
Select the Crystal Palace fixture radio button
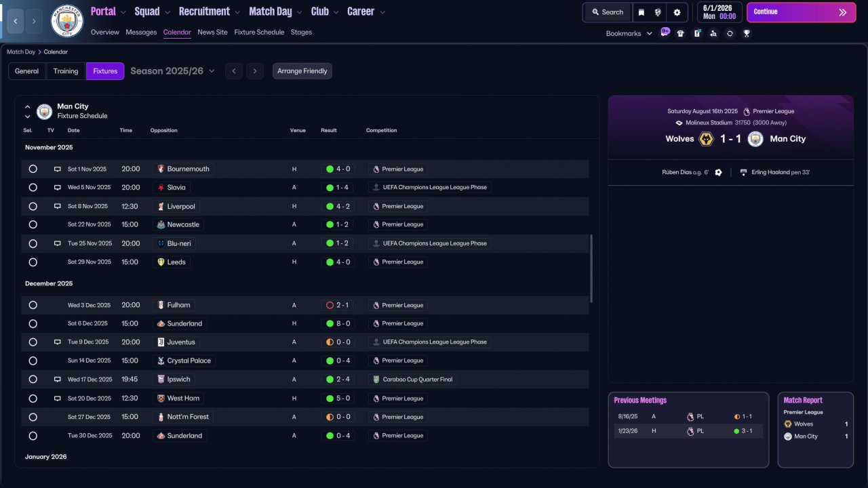pos(33,361)
